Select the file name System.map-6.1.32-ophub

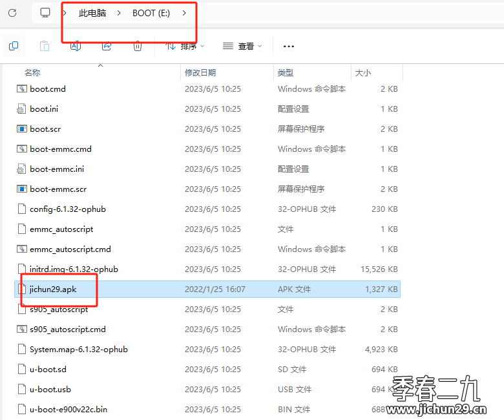click(78, 350)
